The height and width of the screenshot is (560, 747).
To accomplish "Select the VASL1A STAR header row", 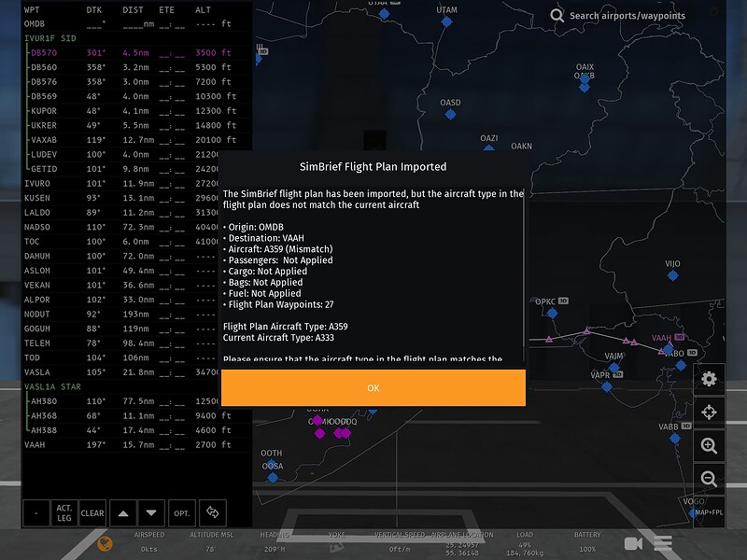I will [x=136, y=386].
